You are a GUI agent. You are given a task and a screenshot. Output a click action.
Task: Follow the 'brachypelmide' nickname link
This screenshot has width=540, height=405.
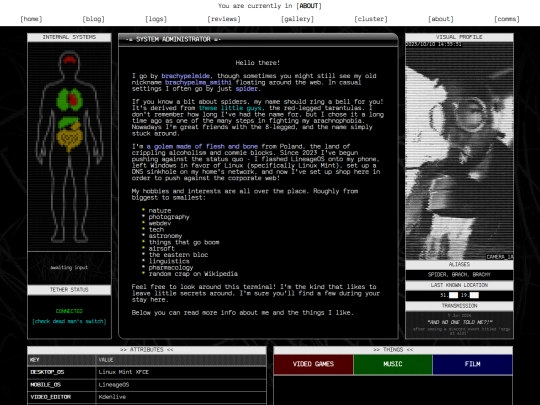(x=186, y=76)
